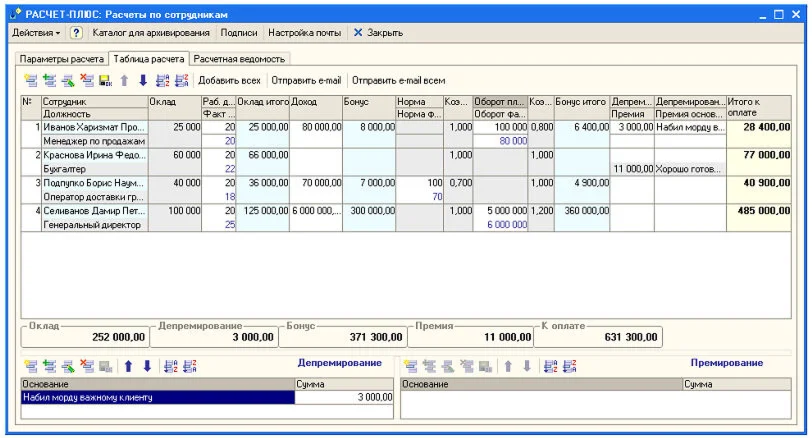
Task: Click Sort descending icon in main toolbar
Action: 181,80
